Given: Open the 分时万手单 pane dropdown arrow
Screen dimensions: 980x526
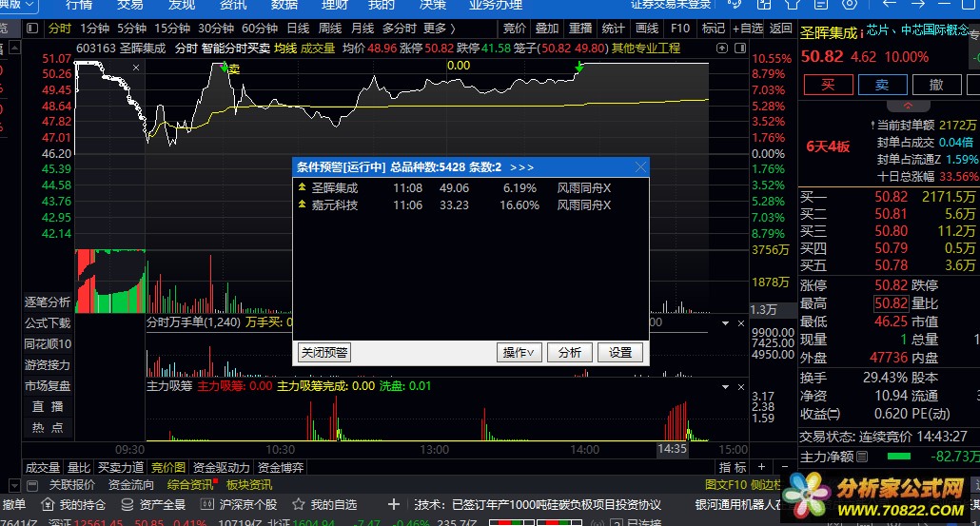Looking at the screenshot, I should coord(725,323).
